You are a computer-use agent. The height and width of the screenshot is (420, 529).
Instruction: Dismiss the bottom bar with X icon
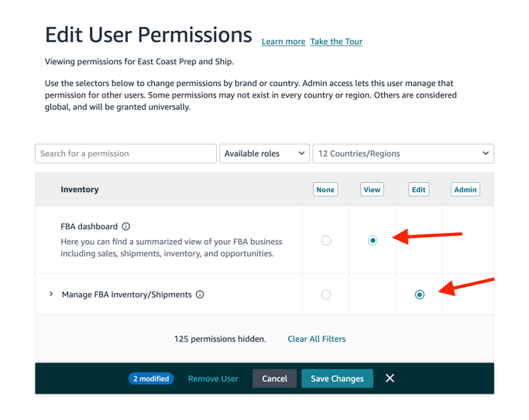click(390, 378)
